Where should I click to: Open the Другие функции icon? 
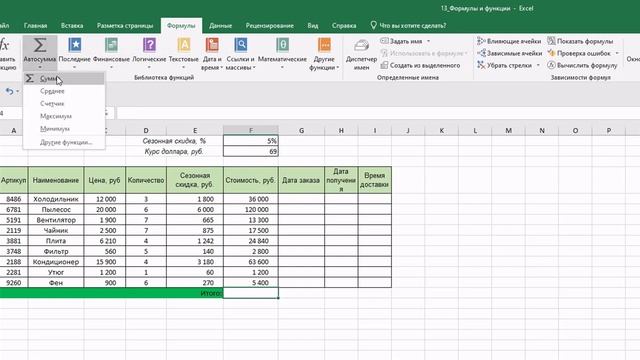pos(324,45)
